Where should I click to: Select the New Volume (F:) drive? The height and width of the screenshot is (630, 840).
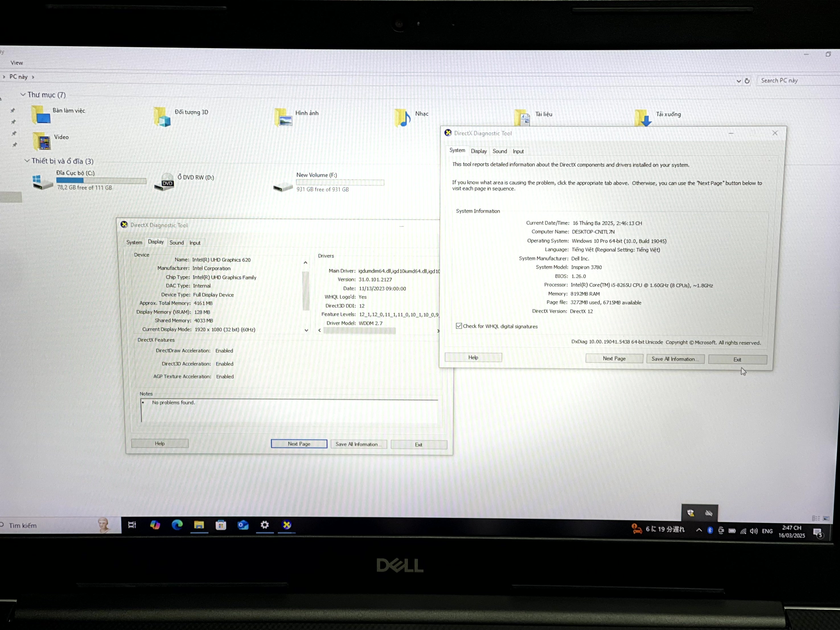[x=329, y=182]
